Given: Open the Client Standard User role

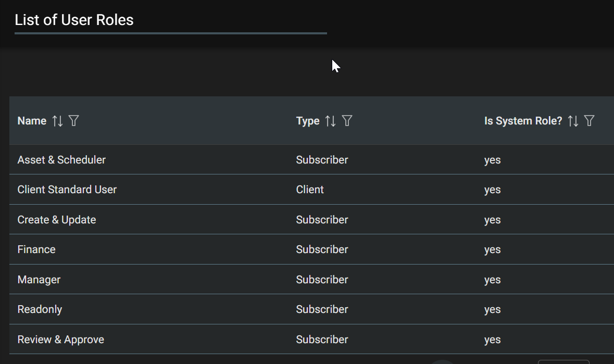Looking at the screenshot, I should coord(67,190).
